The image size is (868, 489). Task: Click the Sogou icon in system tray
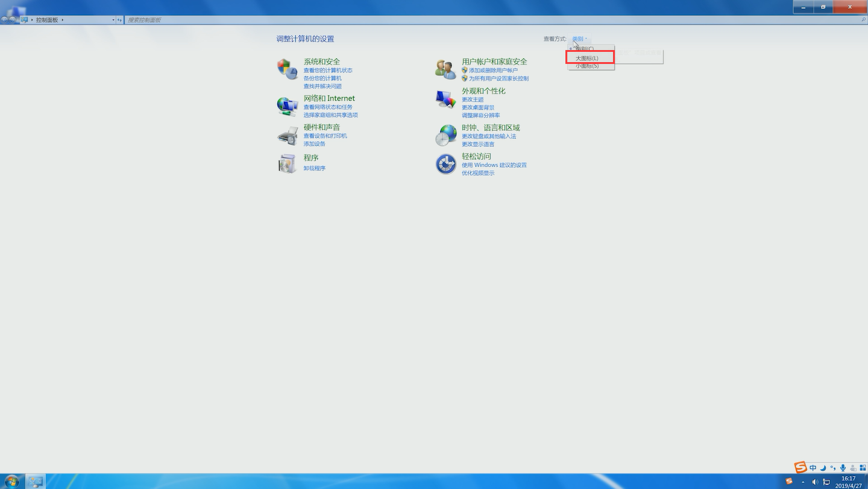tap(789, 481)
